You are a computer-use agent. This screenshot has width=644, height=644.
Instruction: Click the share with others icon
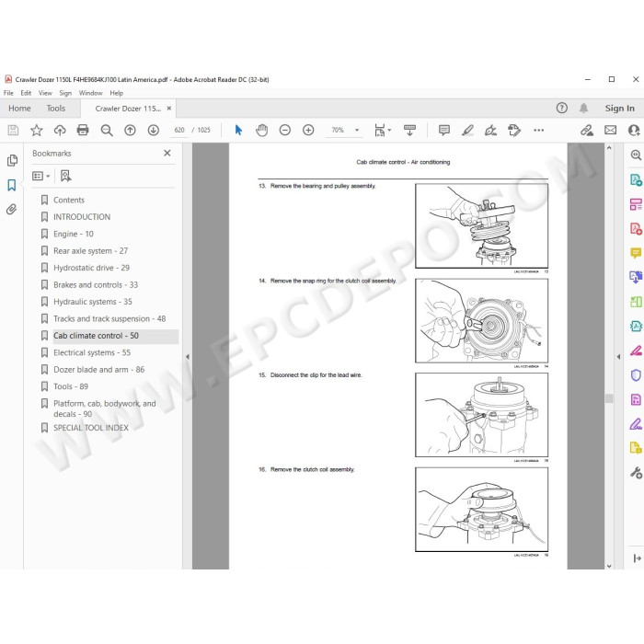click(634, 131)
